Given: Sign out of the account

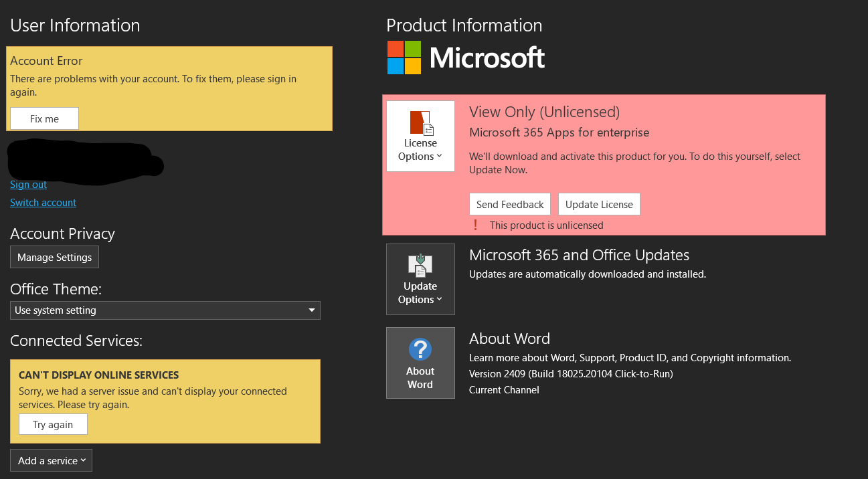Looking at the screenshot, I should click(28, 185).
